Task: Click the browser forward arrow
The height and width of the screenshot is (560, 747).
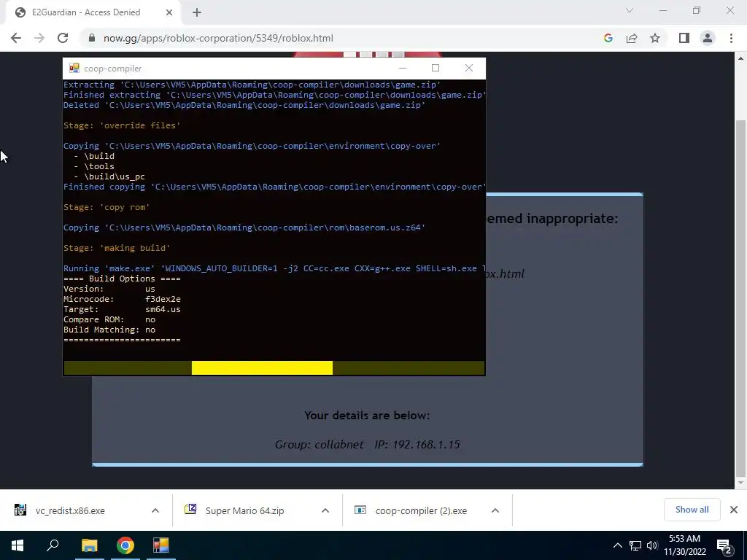Action: coord(39,38)
